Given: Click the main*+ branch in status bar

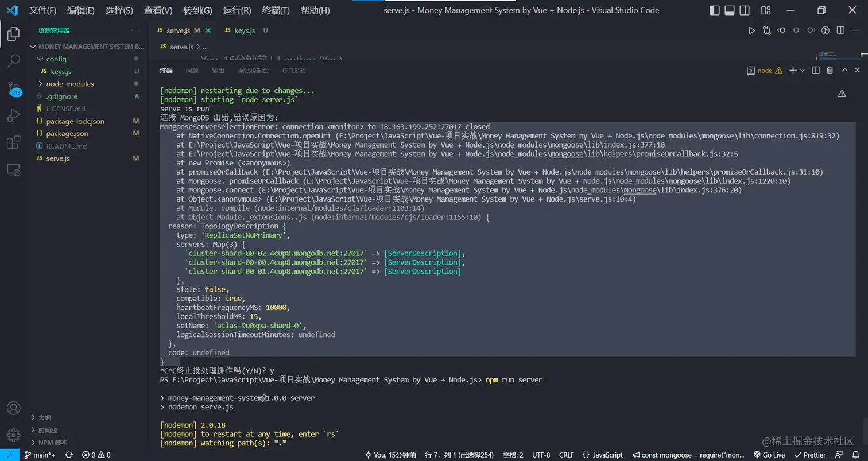Looking at the screenshot, I should 40,455.
